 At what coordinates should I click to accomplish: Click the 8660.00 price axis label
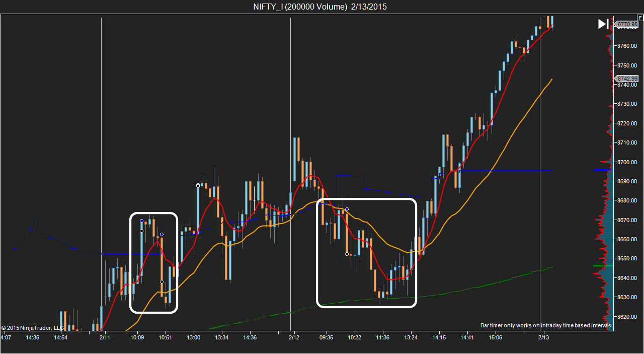[x=627, y=239]
